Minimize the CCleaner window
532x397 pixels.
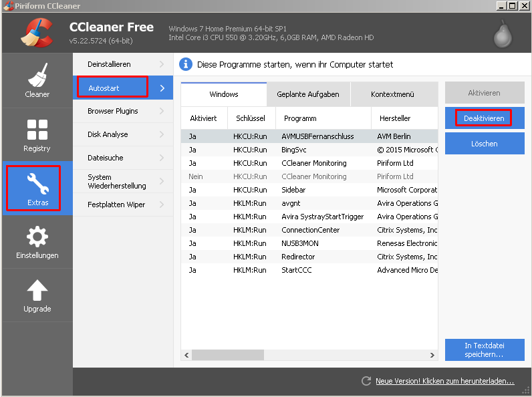[501, 6]
